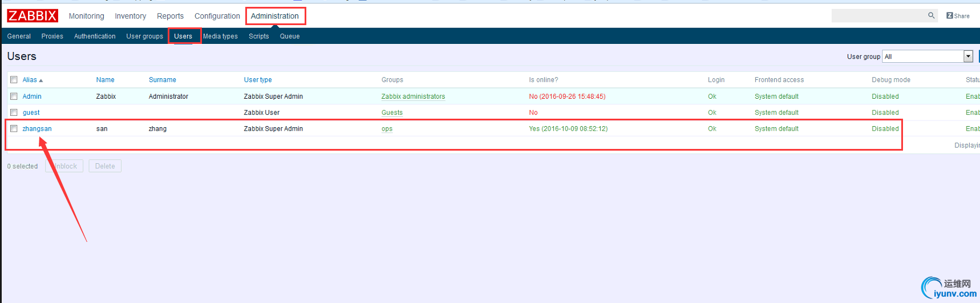
Task: Go to the Authentication submenu
Action: click(x=95, y=36)
